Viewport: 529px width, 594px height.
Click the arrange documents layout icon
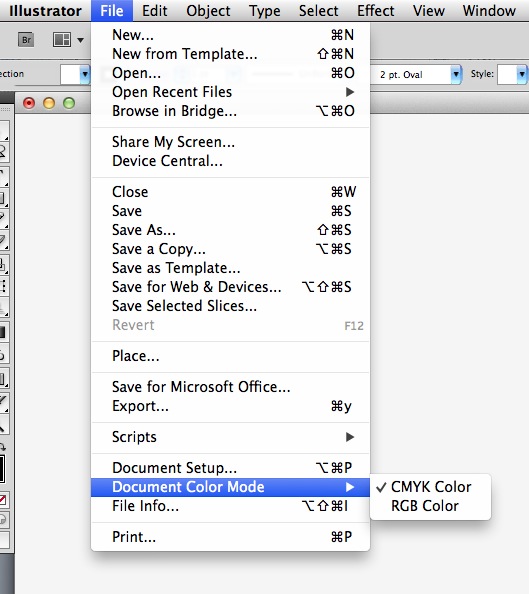point(62,39)
